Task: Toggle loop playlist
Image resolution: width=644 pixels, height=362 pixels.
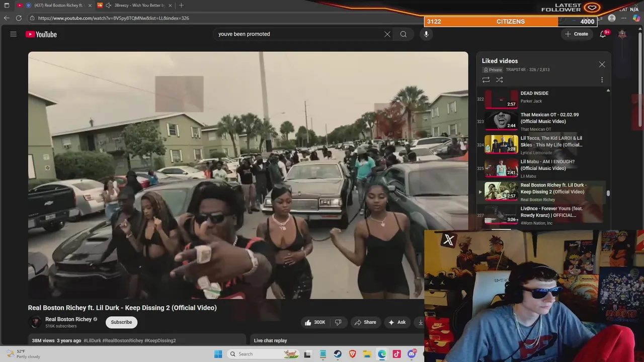Action: pyautogui.click(x=486, y=80)
